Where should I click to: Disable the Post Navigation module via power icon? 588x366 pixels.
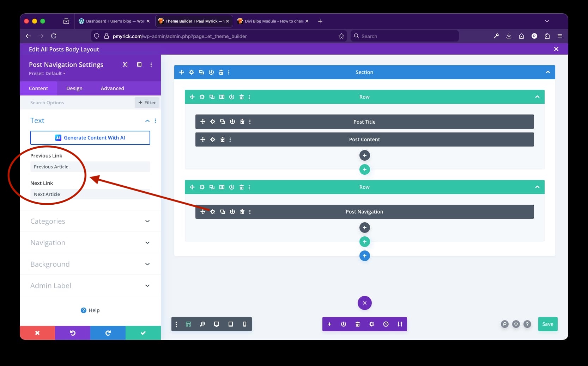pyautogui.click(x=232, y=212)
